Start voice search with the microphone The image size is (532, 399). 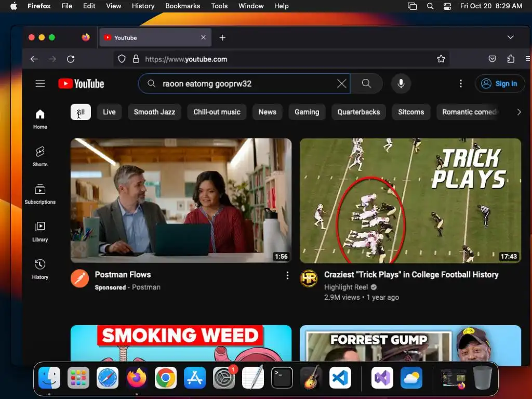(x=401, y=84)
